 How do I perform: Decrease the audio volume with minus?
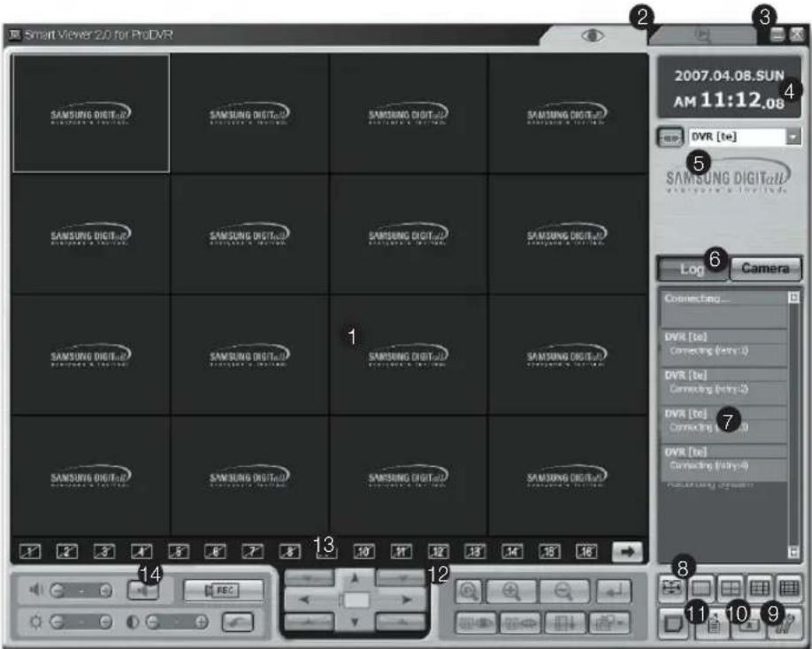57,591
